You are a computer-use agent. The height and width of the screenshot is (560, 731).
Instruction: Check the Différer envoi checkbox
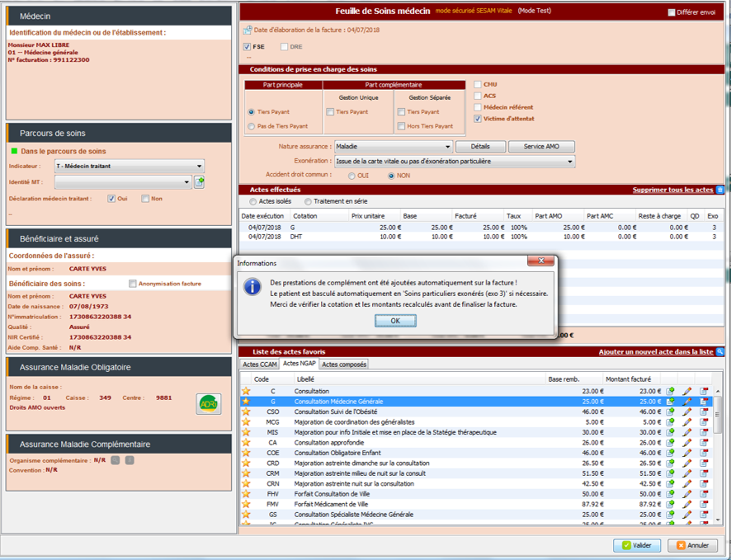tap(672, 12)
